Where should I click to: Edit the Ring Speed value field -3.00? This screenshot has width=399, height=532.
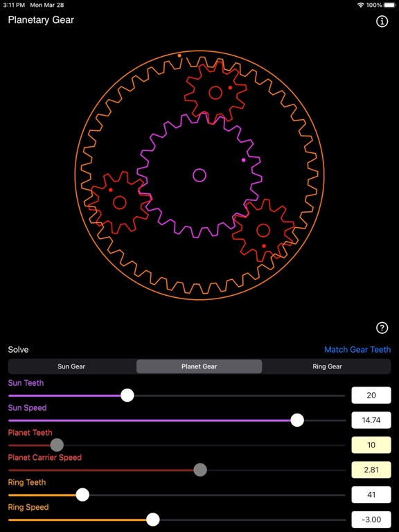tap(371, 520)
